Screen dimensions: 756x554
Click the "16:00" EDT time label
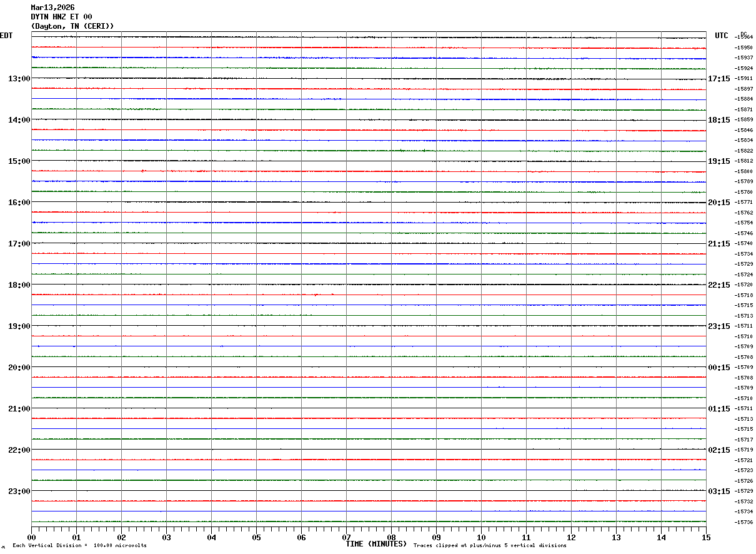pos(19,203)
